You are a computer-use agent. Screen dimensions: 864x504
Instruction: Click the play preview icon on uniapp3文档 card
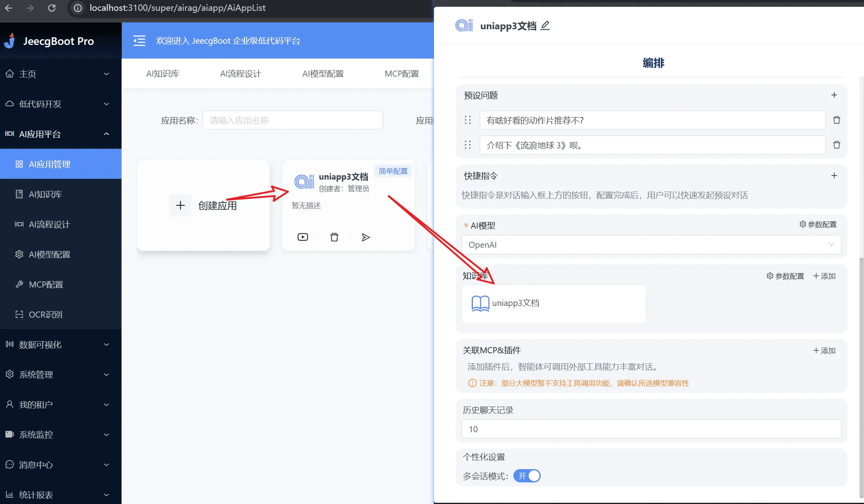pos(303,237)
